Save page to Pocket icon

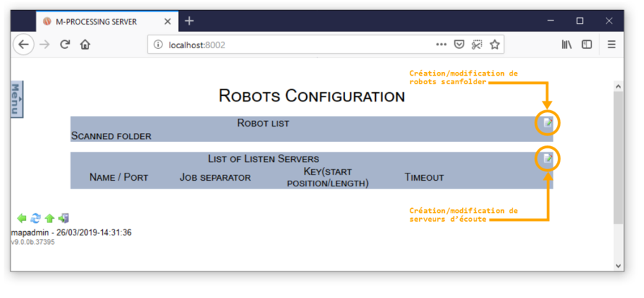pyautogui.click(x=459, y=45)
